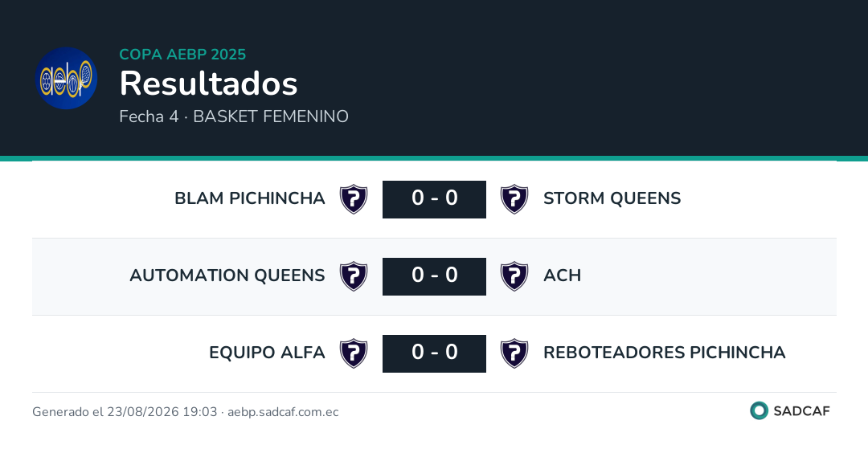
Task: Select the ACH team name
Action: pos(562,275)
